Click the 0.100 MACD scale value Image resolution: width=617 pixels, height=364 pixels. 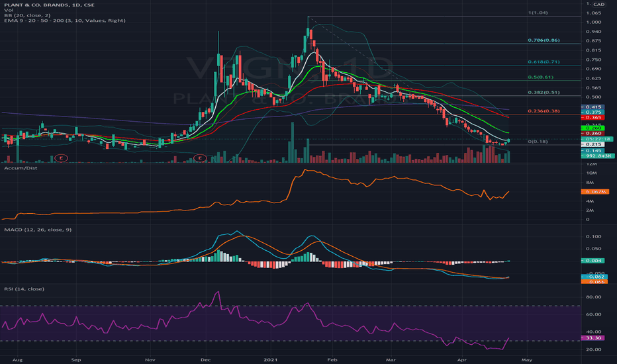593,236
